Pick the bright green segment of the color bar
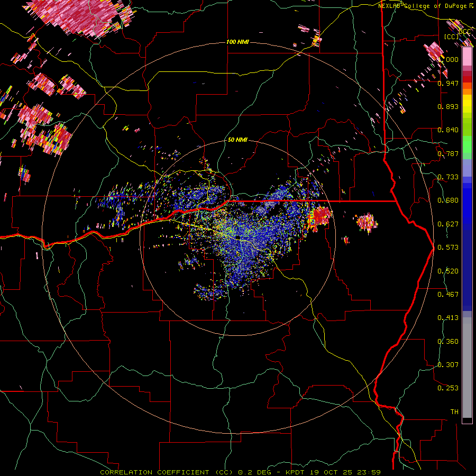Screen dimensions: 476x476 coord(467,144)
